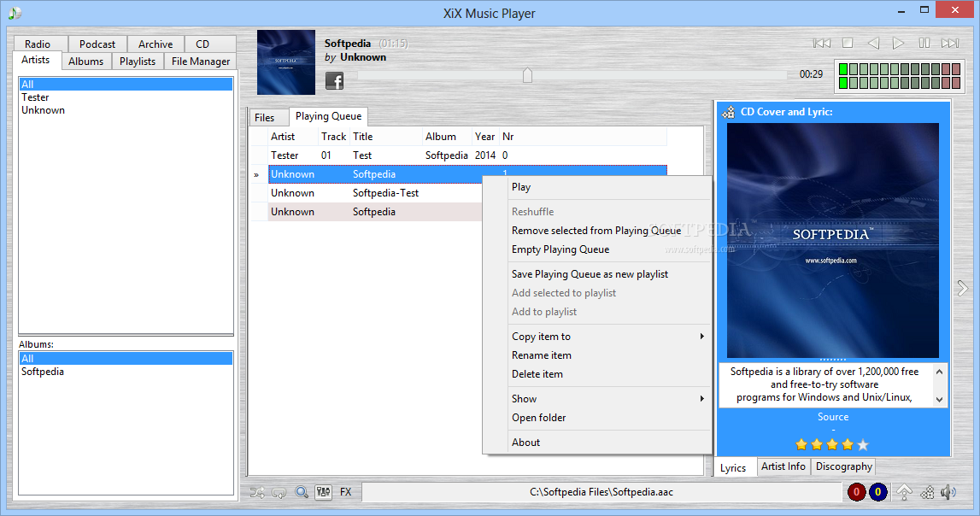980x516 pixels.
Task: Open the Artist Info tab
Action: (783, 466)
